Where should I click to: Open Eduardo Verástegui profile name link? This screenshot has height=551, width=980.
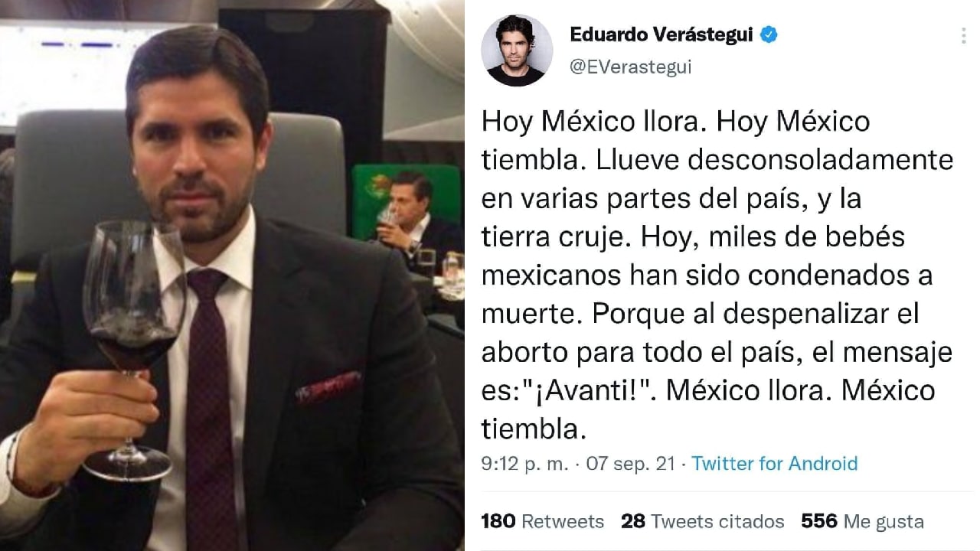tap(661, 34)
